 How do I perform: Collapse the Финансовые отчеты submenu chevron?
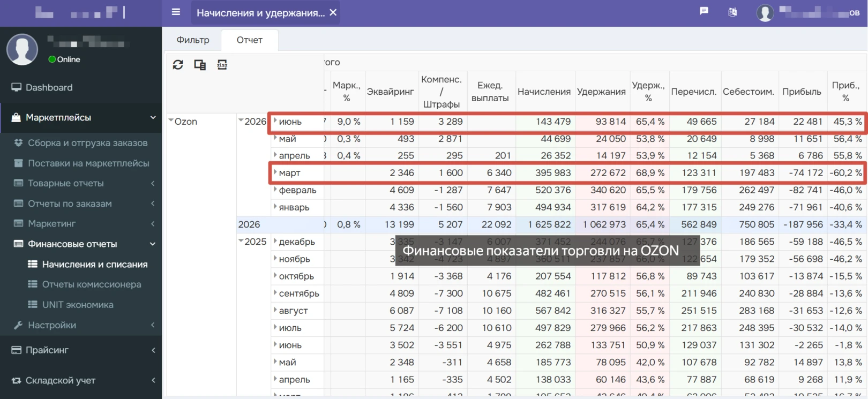pos(153,244)
